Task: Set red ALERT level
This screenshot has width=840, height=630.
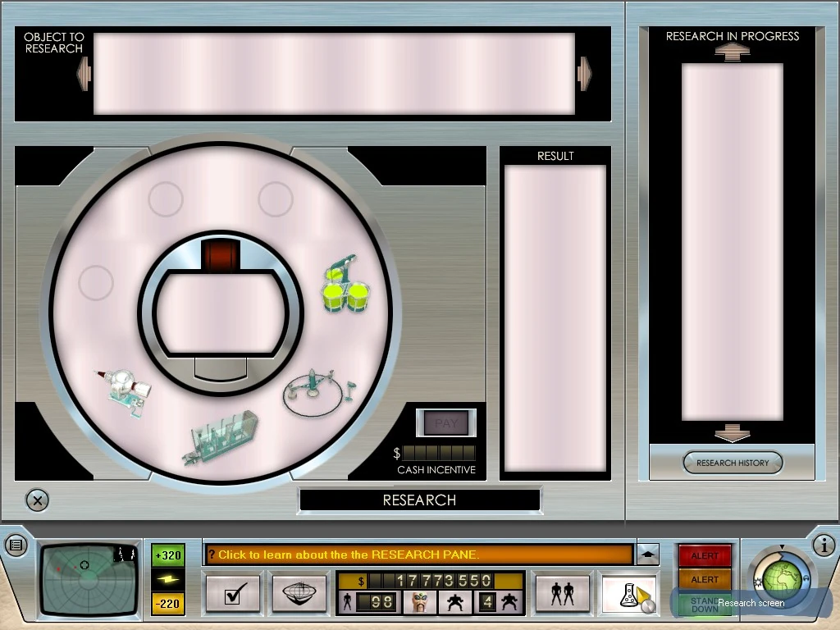Action: pyautogui.click(x=705, y=556)
